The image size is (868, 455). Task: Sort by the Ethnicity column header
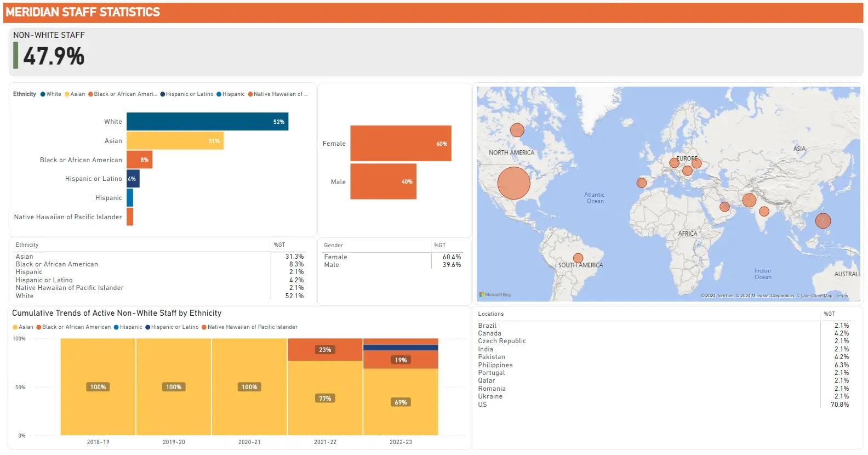27,245
